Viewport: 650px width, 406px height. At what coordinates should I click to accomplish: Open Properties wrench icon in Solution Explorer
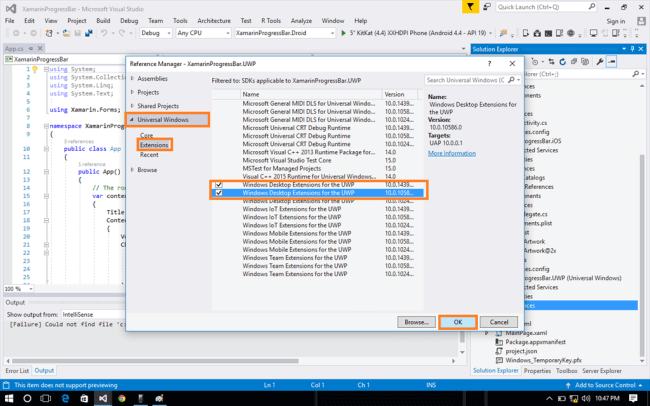[x=599, y=62]
